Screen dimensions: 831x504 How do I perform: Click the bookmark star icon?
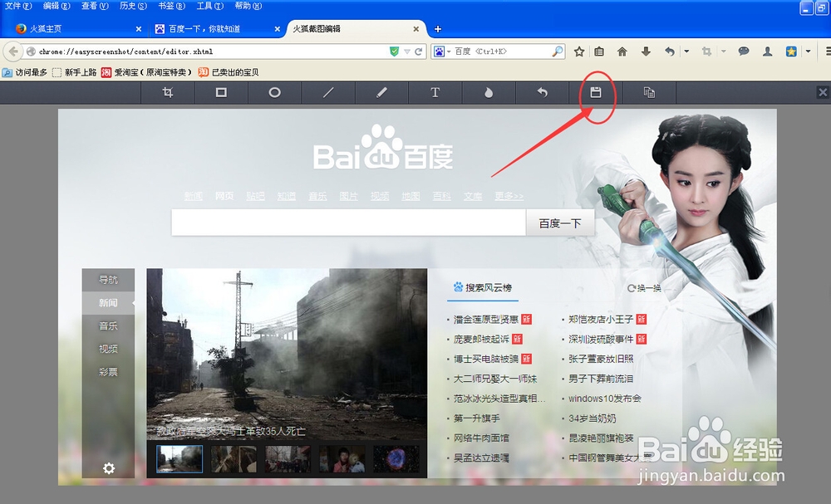579,51
